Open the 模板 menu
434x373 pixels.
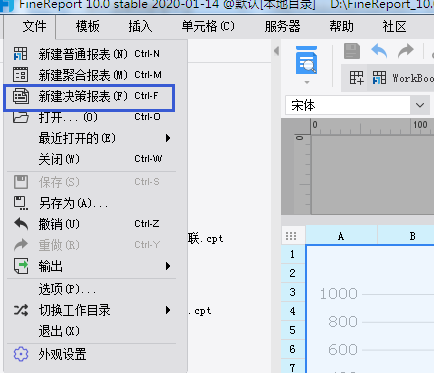pyautogui.click(x=88, y=27)
